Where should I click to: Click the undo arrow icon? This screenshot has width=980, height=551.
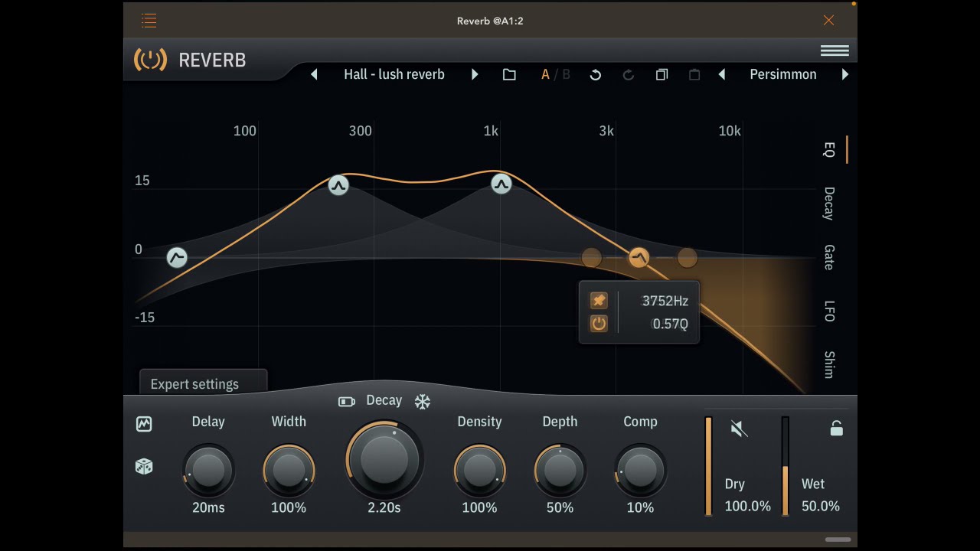pos(596,74)
